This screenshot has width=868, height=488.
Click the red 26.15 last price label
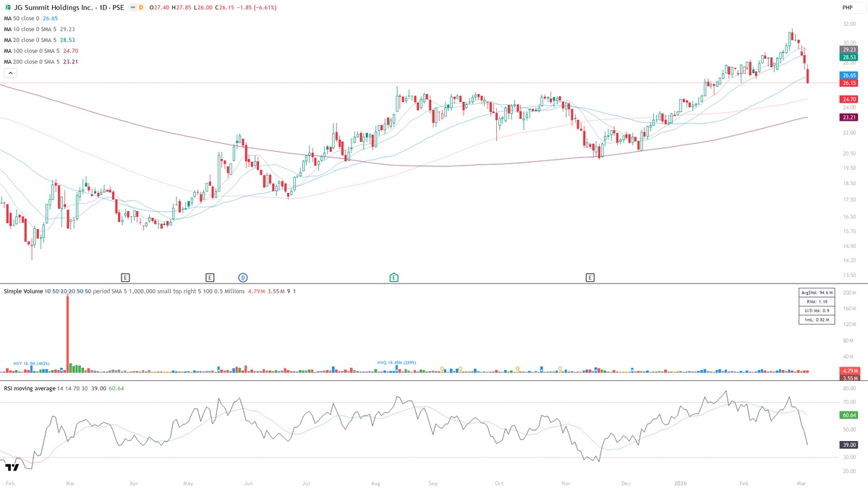pos(848,82)
